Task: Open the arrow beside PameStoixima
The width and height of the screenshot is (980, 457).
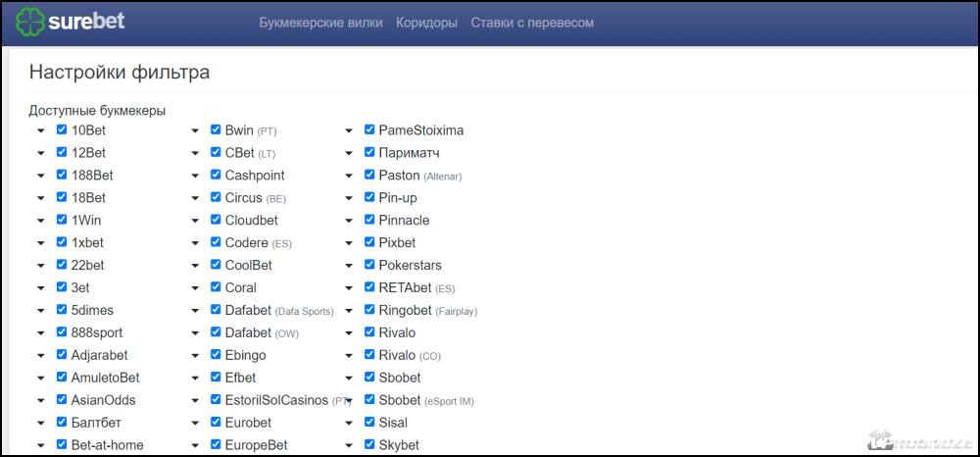Action: (x=349, y=131)
